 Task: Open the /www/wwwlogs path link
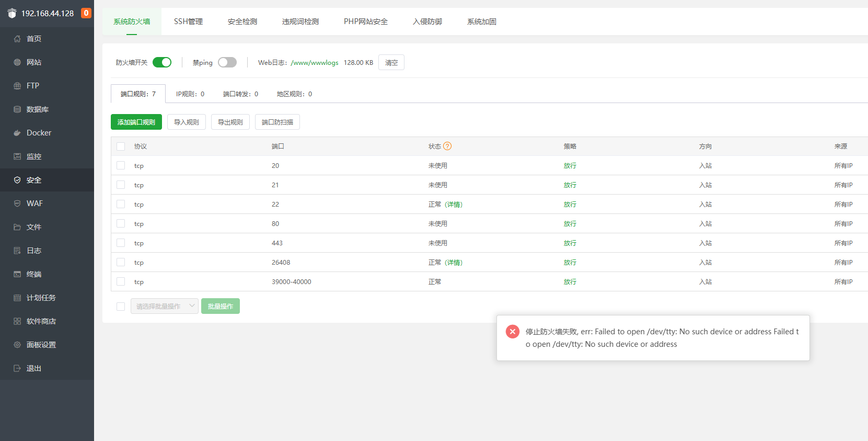[x=315, y=62]
